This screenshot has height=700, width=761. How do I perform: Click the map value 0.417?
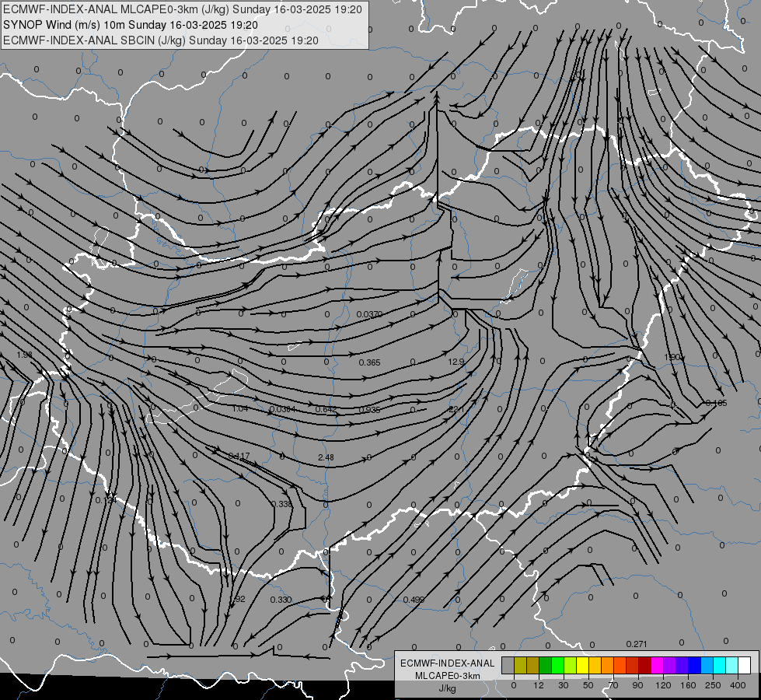coord(239,456)
